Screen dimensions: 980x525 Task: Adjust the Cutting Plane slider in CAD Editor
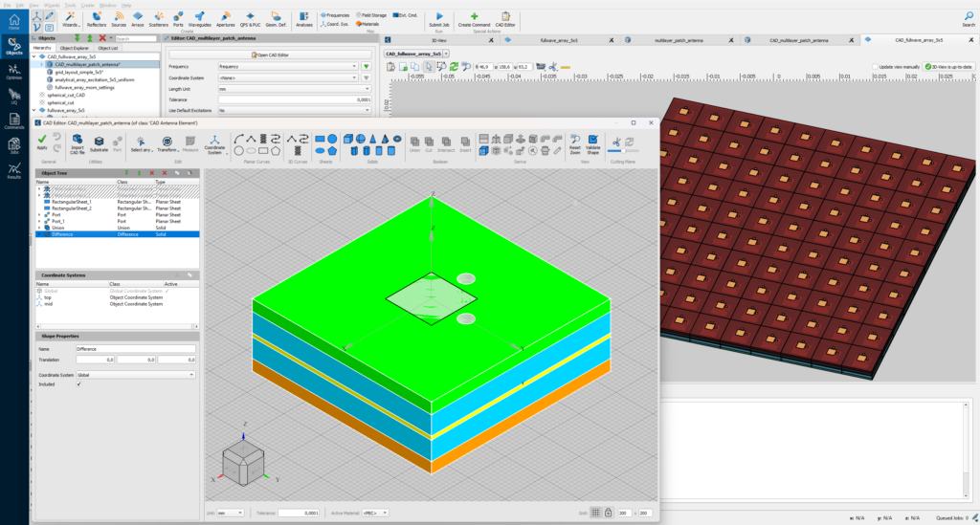pyautogui.click(x=623, y=150)
